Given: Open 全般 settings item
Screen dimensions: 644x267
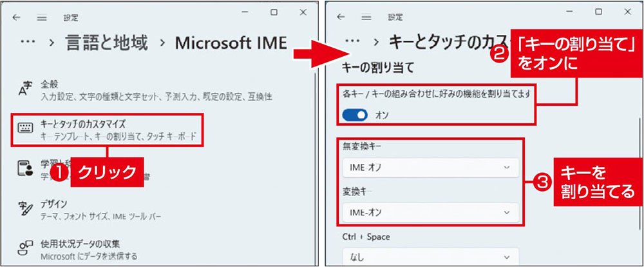Looking at the screenshot, I should (156, 91).
